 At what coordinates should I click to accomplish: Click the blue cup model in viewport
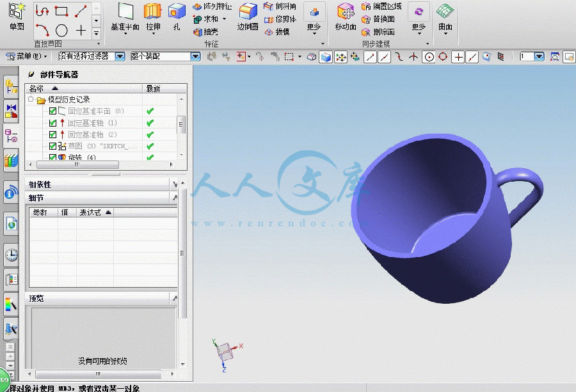pos(447,218)
